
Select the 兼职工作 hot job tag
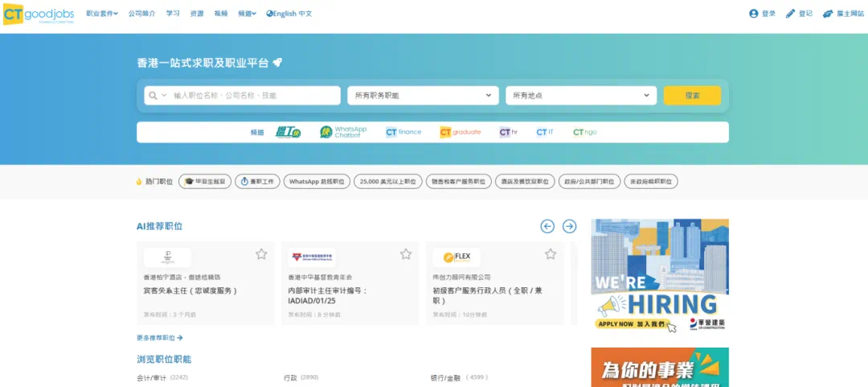(257, 182)
